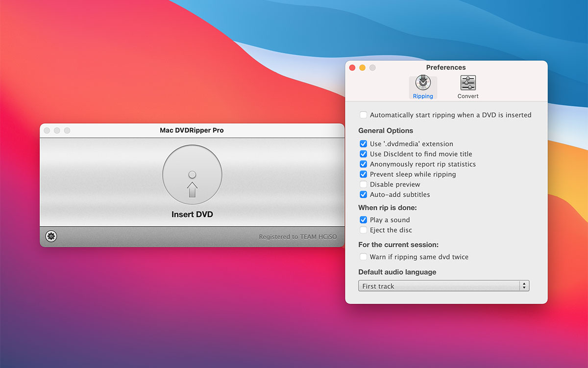This screenshot has height=368, width=588.
Task: Click the Registered to TEAM HCiSO text
Action: (298, 237)
